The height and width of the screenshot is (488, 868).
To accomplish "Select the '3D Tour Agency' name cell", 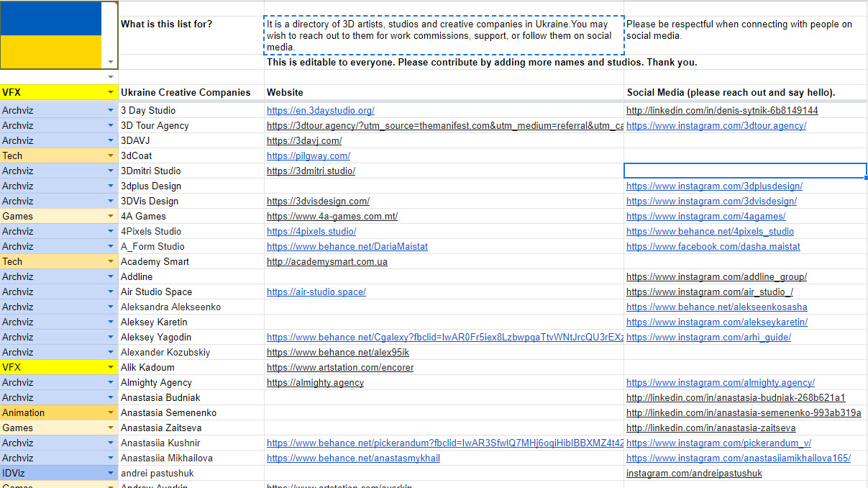I will coord(191,126).
